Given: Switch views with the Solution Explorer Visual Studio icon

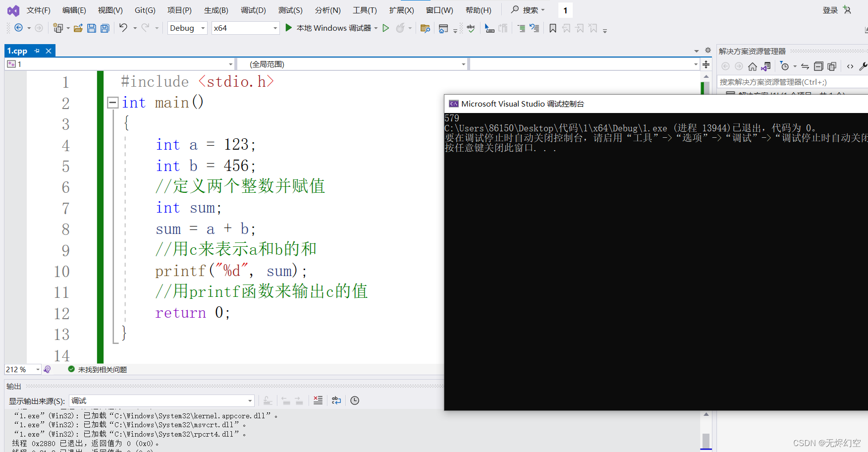Looking at the screenshot, I should pos(766,66).
